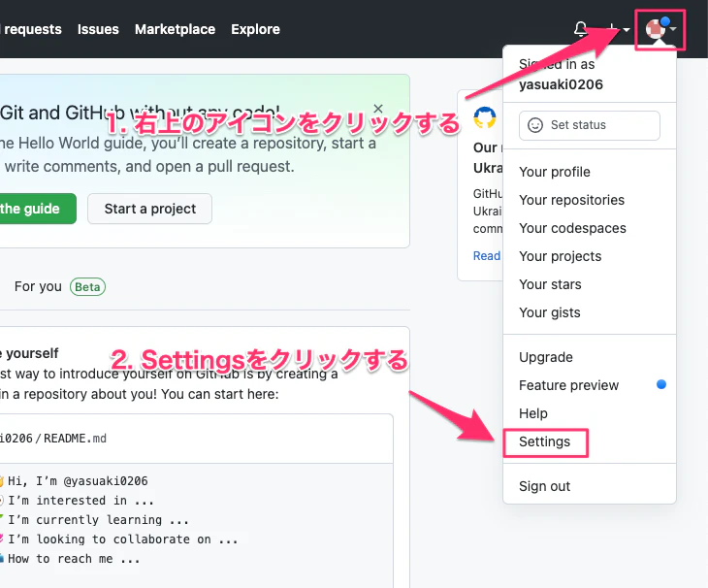Open Settings in the user menu
Viewport: 708px width, 588px height.
pos(544,441)
